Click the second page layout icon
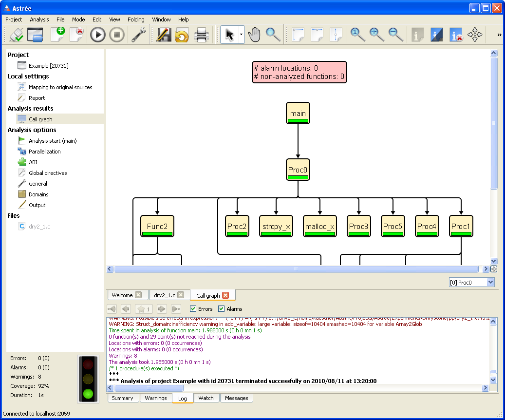The height and width of the screenshot is (420, 505). [x=317, y=35]
